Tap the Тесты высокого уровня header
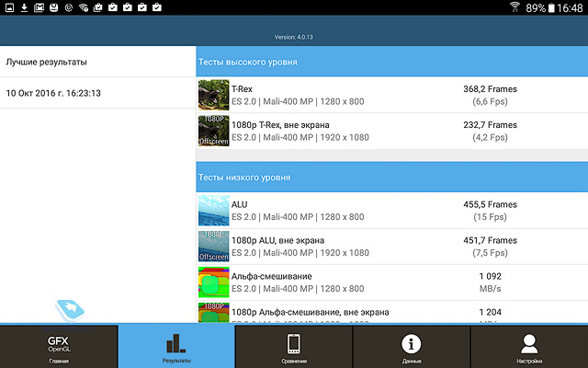The width and height of the screenshot is (588, 368). tap(391, 62)
